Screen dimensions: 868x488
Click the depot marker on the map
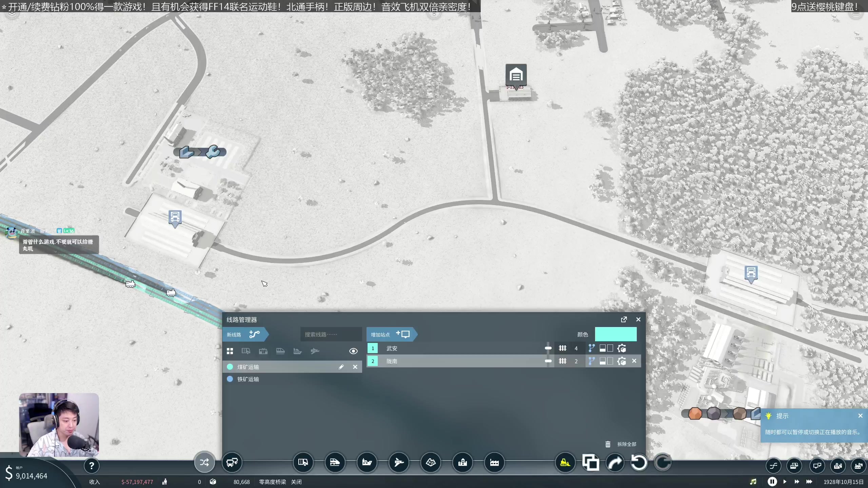[x=516, y=76]
